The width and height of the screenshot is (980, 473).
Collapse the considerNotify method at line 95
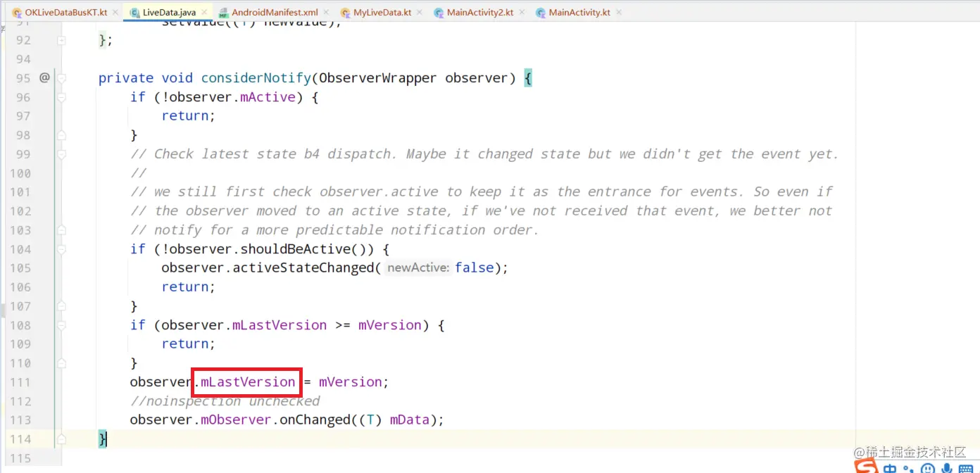(x=62, y=78)
